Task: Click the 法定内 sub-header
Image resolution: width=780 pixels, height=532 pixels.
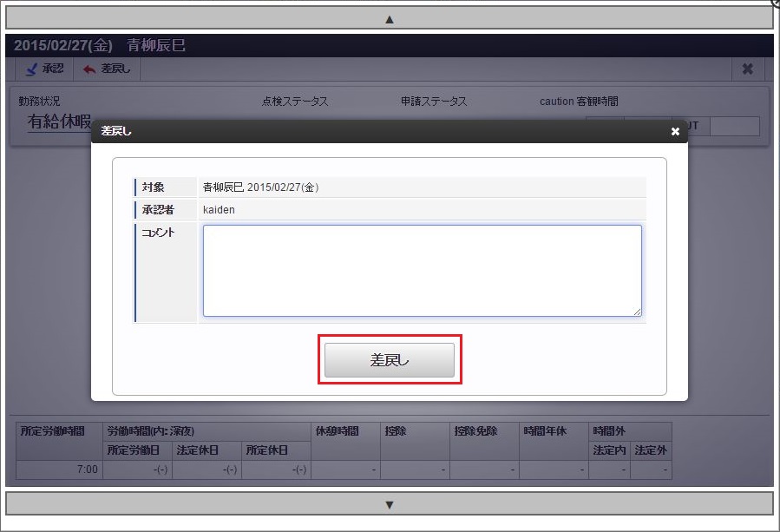Action: pos(609,450)
